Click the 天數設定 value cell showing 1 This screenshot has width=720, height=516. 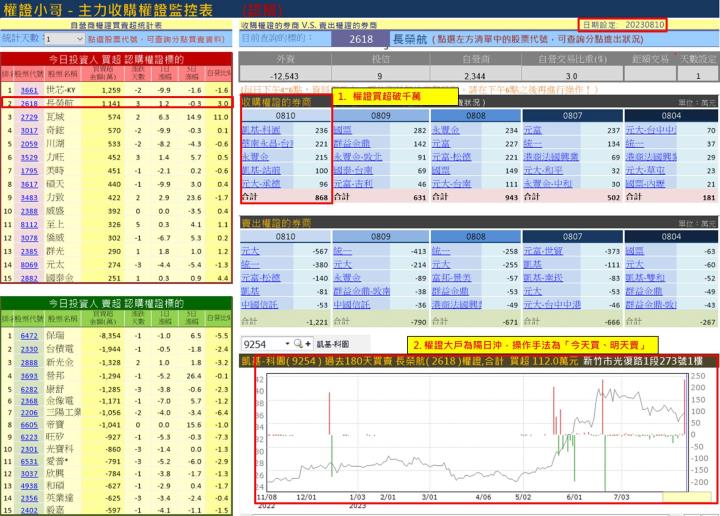(698, 76)
